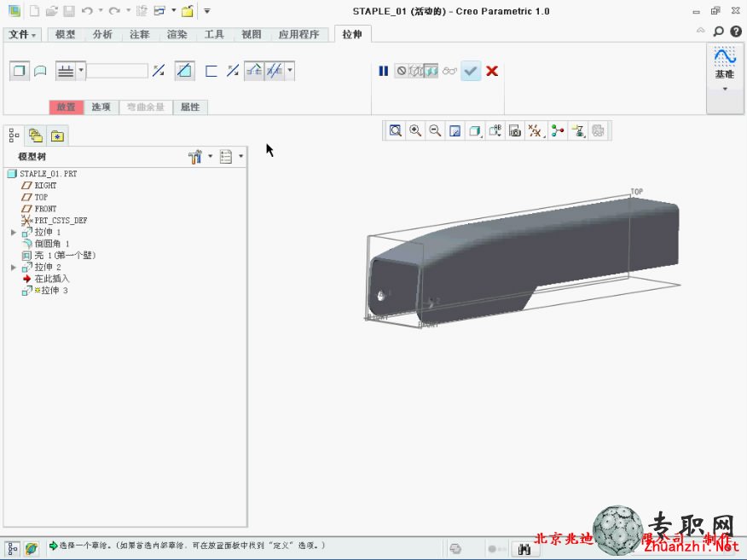Flip the material side direction icon
The height and width of the screenshot is (560, 747).
coord(233,71)
